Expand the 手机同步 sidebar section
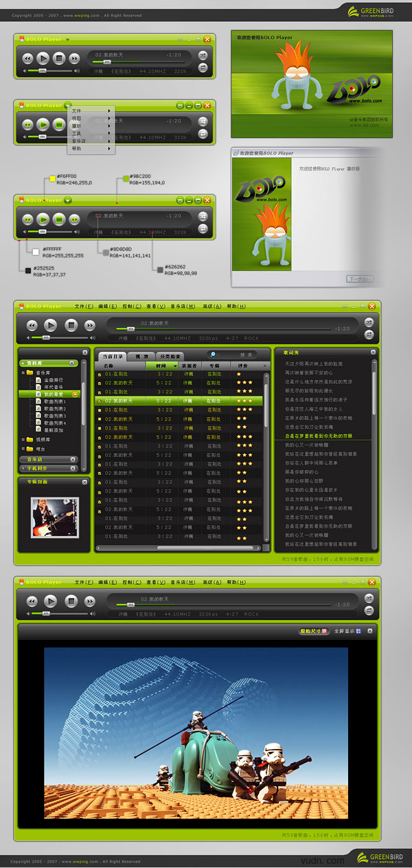Screen dimensions: 412x868 point(23,468)
